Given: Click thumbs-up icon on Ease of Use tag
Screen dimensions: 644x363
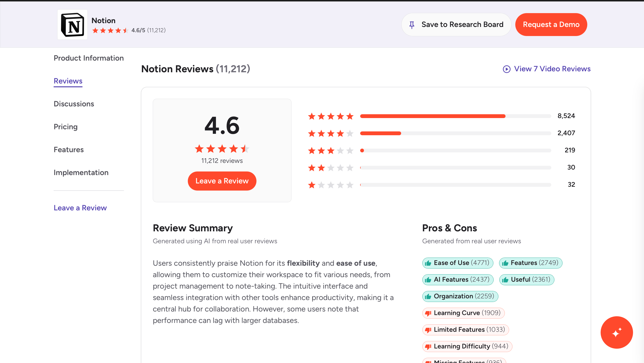Looking at the screenshot, I should [428, 263].
